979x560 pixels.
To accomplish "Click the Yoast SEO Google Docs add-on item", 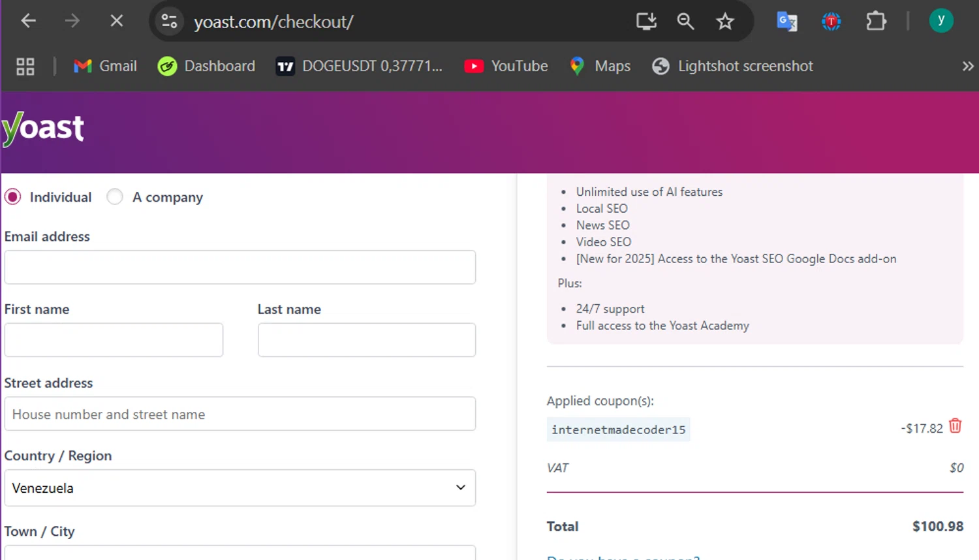I will click(x=736, y=258).
